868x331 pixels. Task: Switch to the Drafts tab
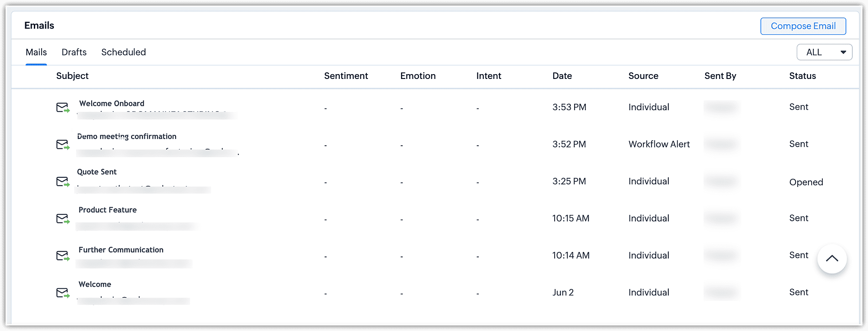tap(74, 52)
